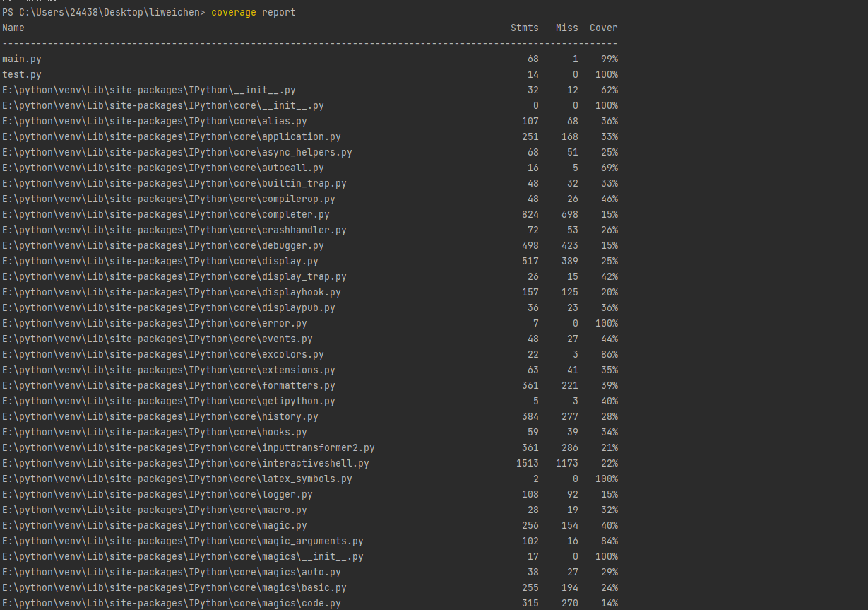Viewport: 868px width, 610px height.
Task: Click the path ending in core\events.py
Action: pos(157,339)
